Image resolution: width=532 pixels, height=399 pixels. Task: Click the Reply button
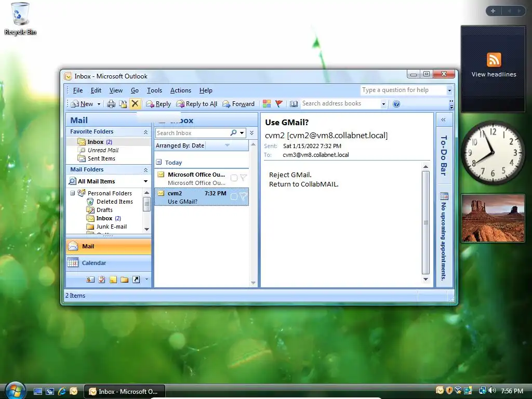pyautogui.click(x=158, y=104)
